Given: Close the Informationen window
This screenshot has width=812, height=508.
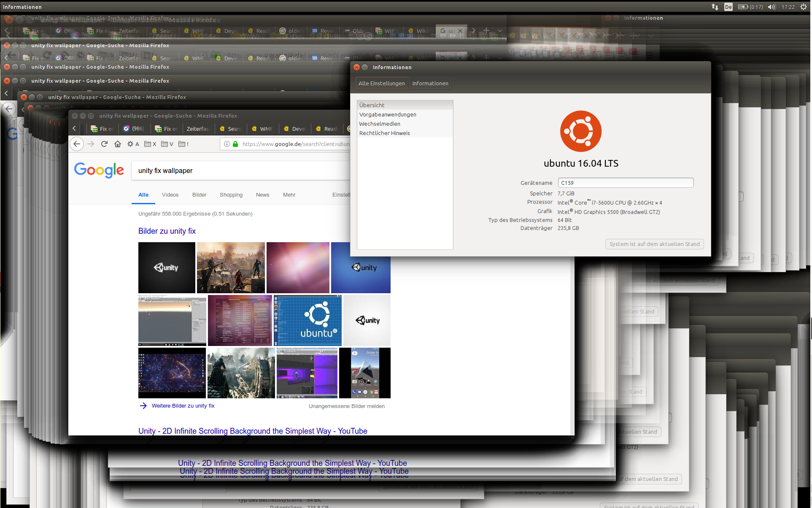Looking at the screenshot, I should [356, 67].
